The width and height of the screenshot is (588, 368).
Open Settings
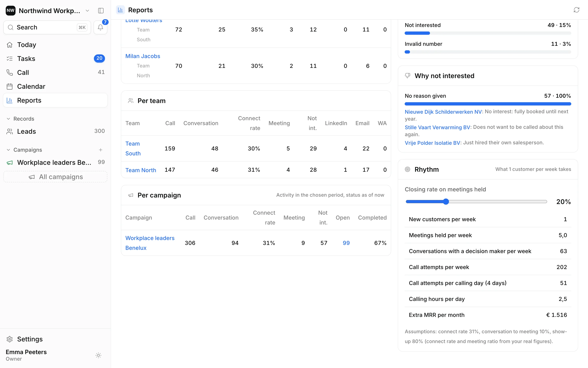(x=55, y=339)
